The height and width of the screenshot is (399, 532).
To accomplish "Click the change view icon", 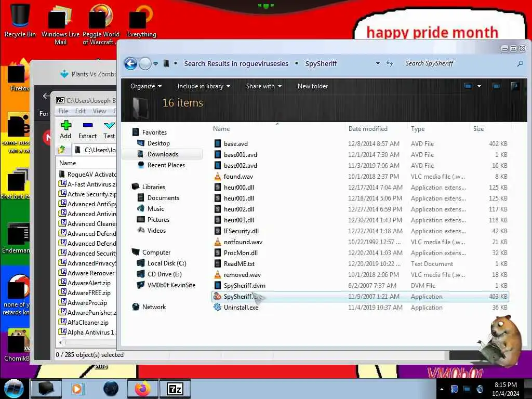I will [468, 86].
